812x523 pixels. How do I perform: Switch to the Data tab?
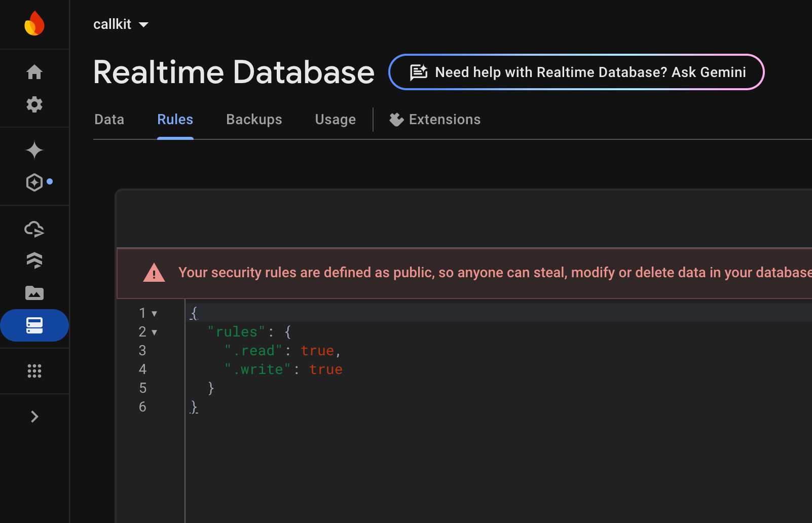pos(109,120)
